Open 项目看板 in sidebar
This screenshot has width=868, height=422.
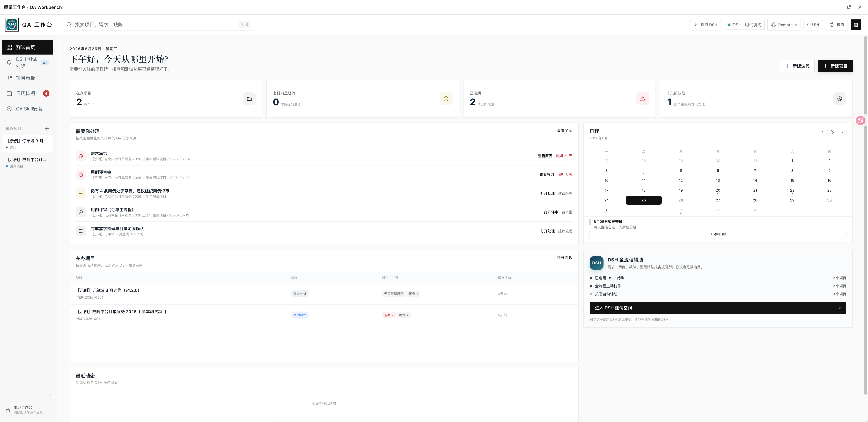click(x=28, y=78)
